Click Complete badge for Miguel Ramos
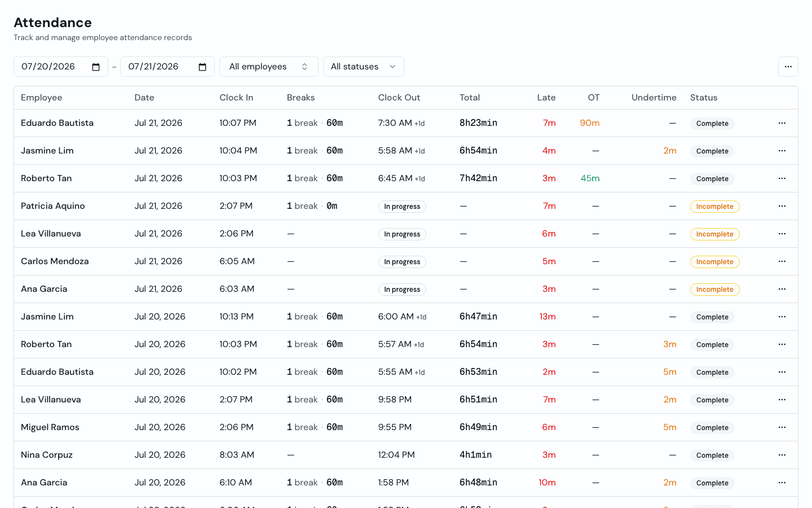 712,428
